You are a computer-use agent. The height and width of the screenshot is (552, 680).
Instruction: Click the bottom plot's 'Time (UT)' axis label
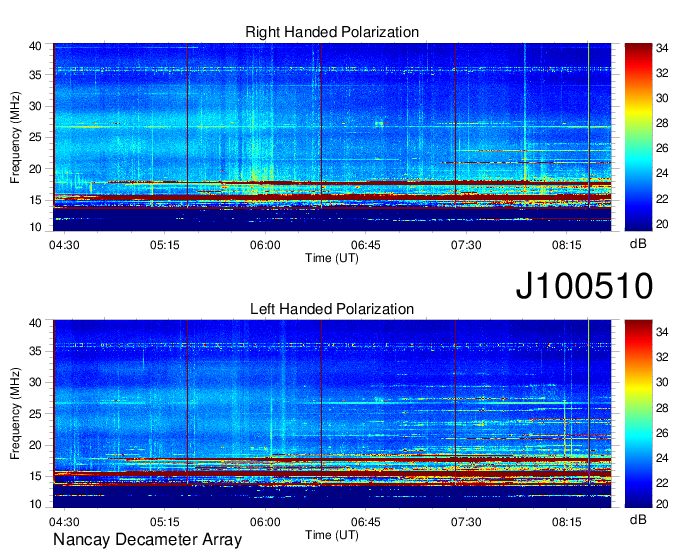[x=332, y=535]
